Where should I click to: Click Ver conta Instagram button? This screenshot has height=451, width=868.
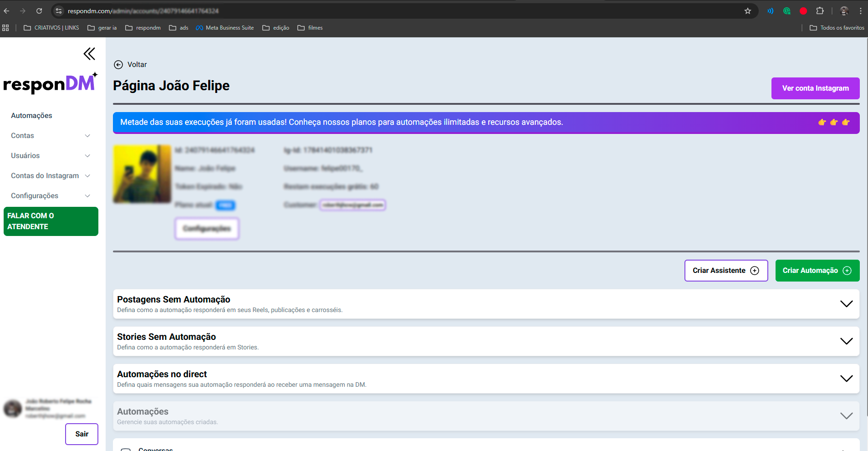815,88
